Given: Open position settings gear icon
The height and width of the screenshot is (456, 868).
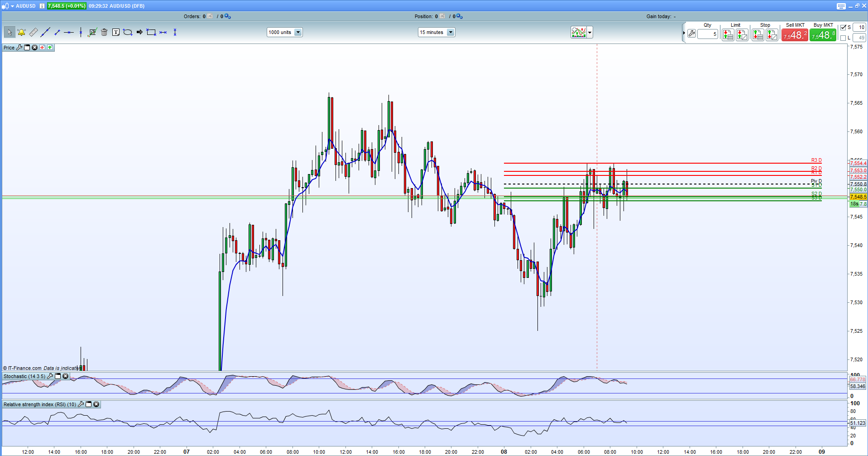Looking at the screenshot, I should point(460,16).
